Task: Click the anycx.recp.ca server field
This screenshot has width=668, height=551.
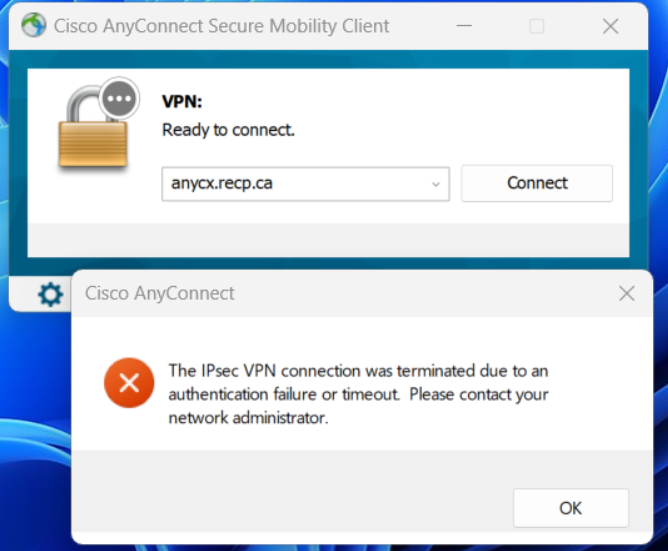Action: coord(305,184)
